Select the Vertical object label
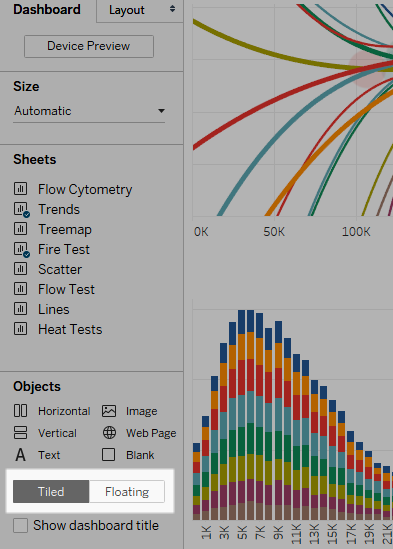This screenshot has height=549, width=393. [x=57, y=433]
